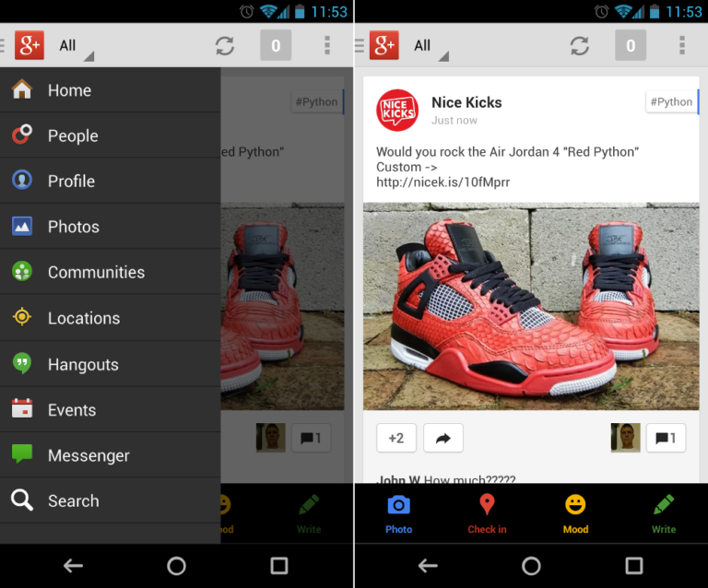Tap the Google+ logo on the right screen
The height and width of the screenshot is (588, 708).
pos(384,45)
